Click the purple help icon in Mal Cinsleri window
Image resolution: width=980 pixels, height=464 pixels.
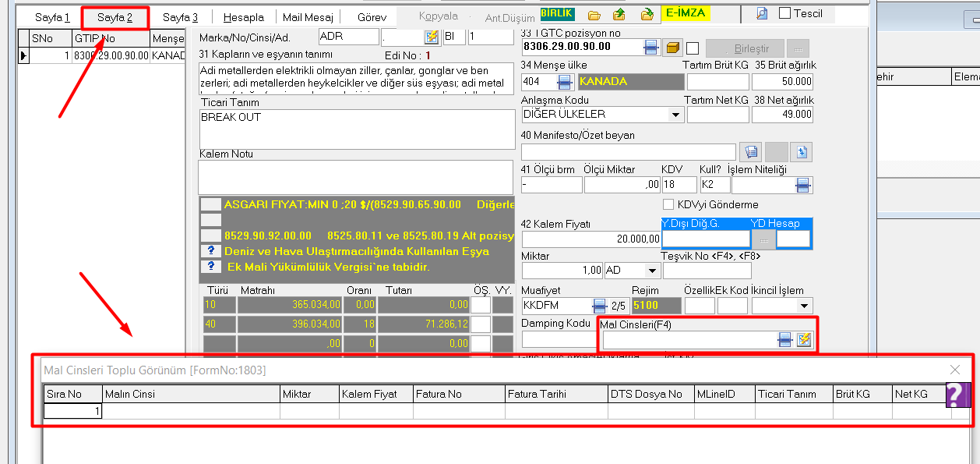(x=958, y=395)
